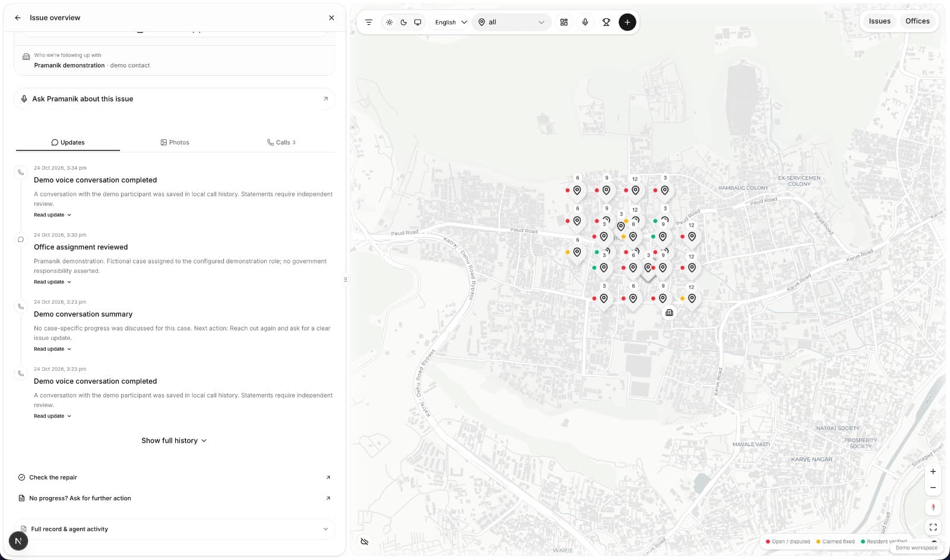Close the Issue overview panel
Screen dimensions: 950x560
click(331, 18)
